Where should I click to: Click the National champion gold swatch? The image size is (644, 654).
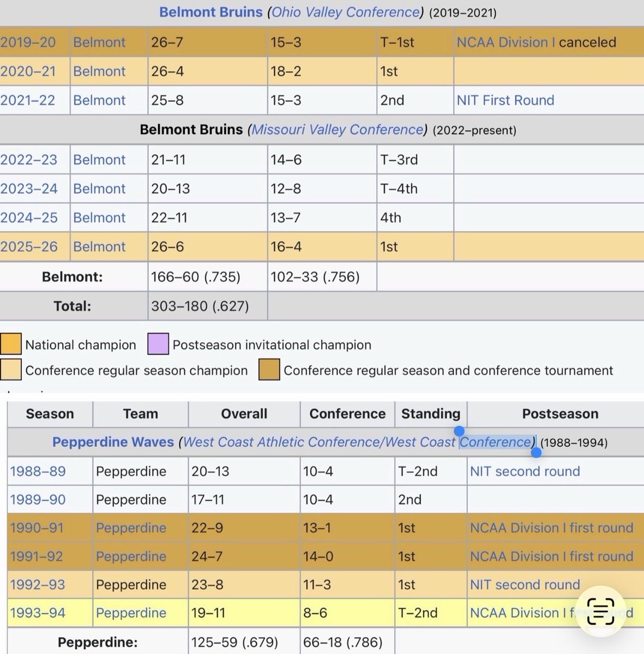point(11,344)
